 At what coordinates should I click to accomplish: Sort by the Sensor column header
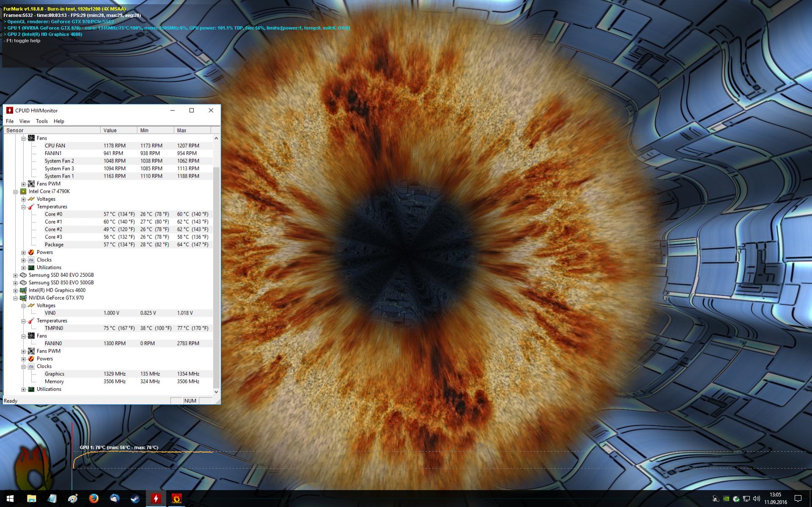coord(52,130)
